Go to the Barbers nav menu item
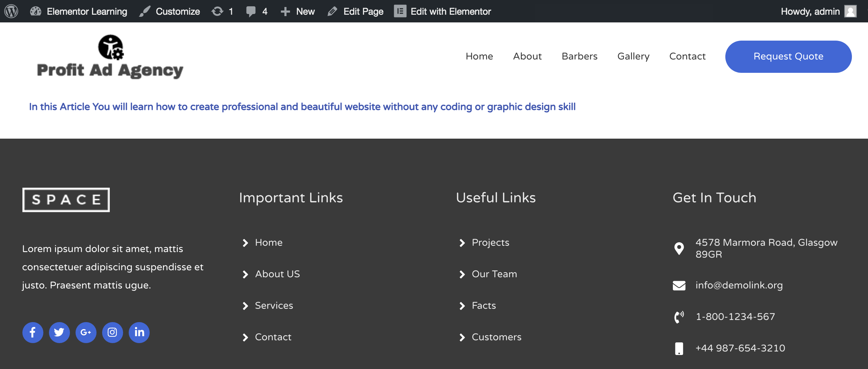The image size is (868, 369). coord(579,56)
